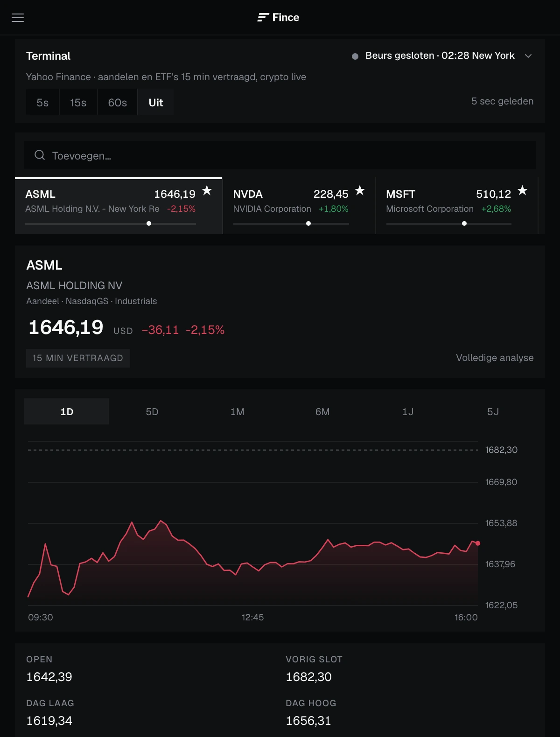Click the Yahoo Finance data source note
Image resolution: width=560 pixels, height=737 pixels.
tap(166, 77)
